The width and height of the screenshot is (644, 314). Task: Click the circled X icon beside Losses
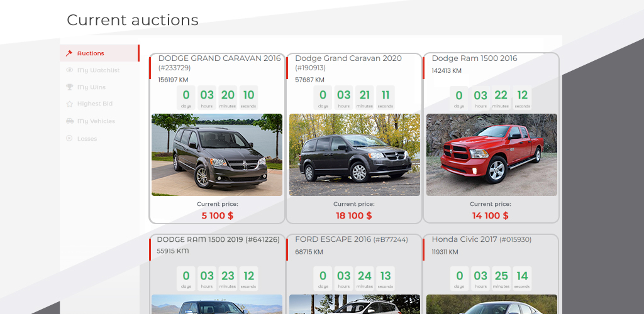[x=69, y=139]
